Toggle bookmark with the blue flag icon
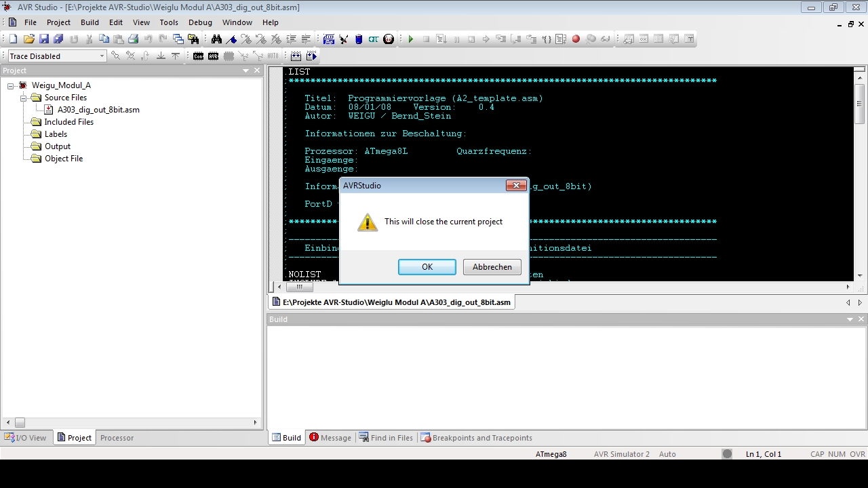The height and width of the screenshot is (488, 868). [x=231, y=39]
